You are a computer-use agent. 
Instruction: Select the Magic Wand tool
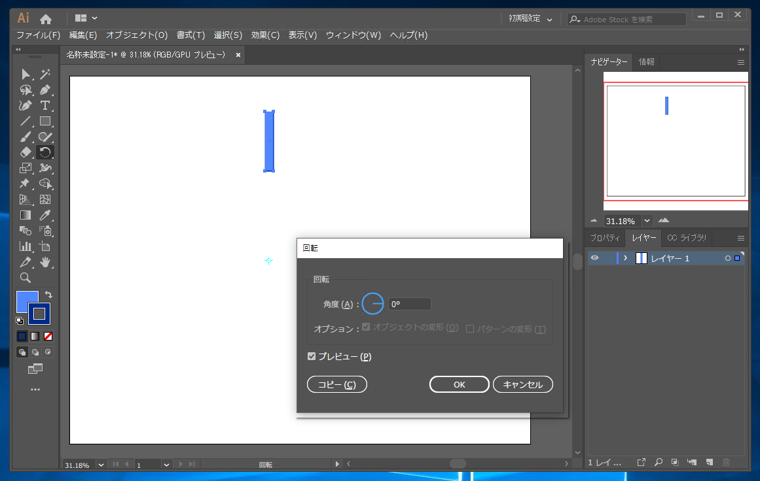click(46, 74)
